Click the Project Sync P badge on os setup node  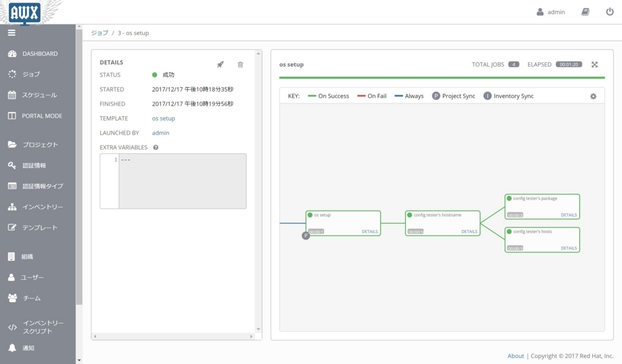(x=306, y=235)
